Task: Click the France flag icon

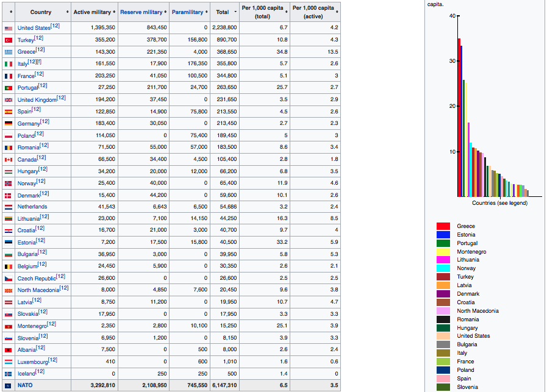Action: click(9, 76)
